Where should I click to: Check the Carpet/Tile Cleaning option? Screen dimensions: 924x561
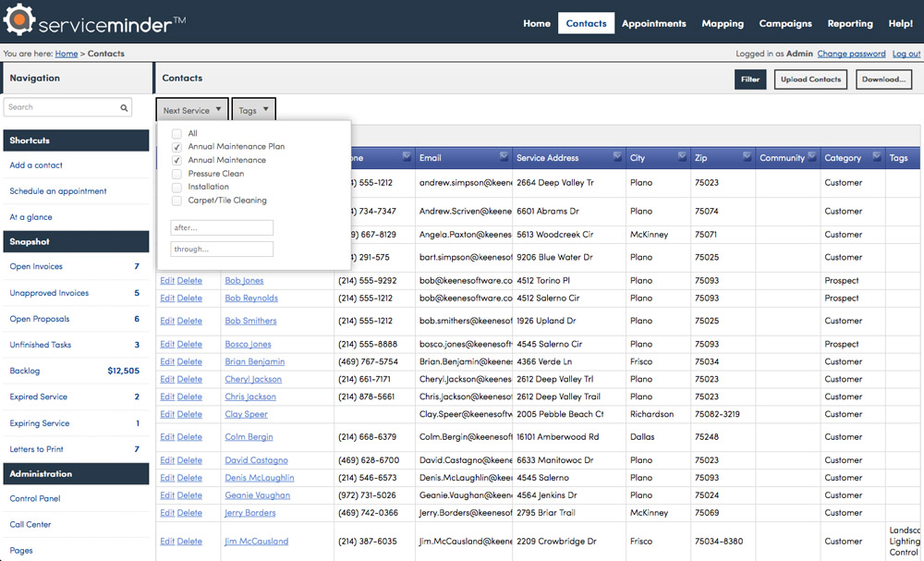[176, 201]
